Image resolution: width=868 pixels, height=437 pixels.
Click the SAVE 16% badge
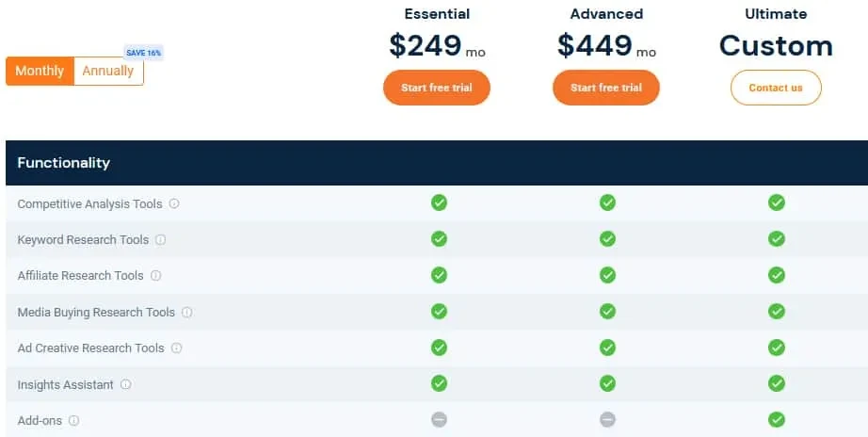click(x=143, y=53)
